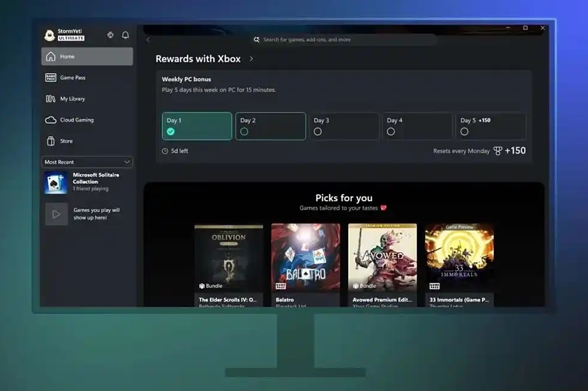Open 33 Immortals (Game Preview) title
The image size is (588, 391).
click(x=459, y=300)
